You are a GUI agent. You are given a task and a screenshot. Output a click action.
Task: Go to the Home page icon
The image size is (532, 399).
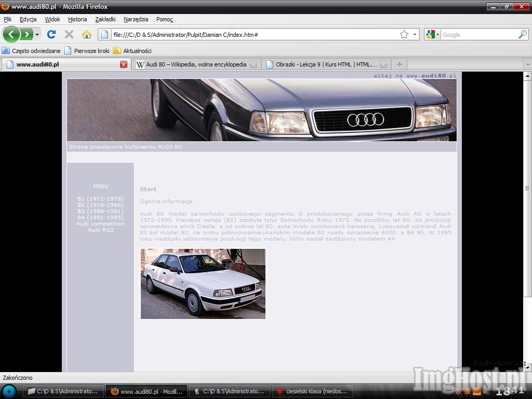tap(87, 34)
